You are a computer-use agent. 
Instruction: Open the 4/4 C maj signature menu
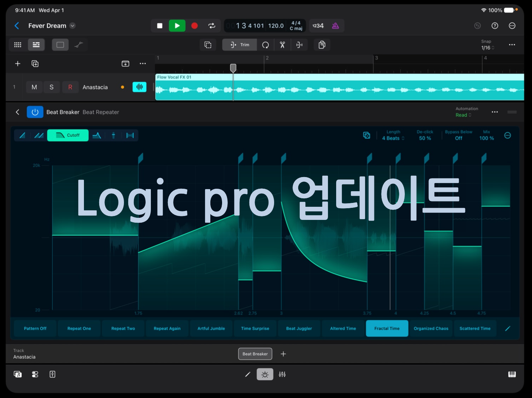pyautogui.click(x=296, y=25)
